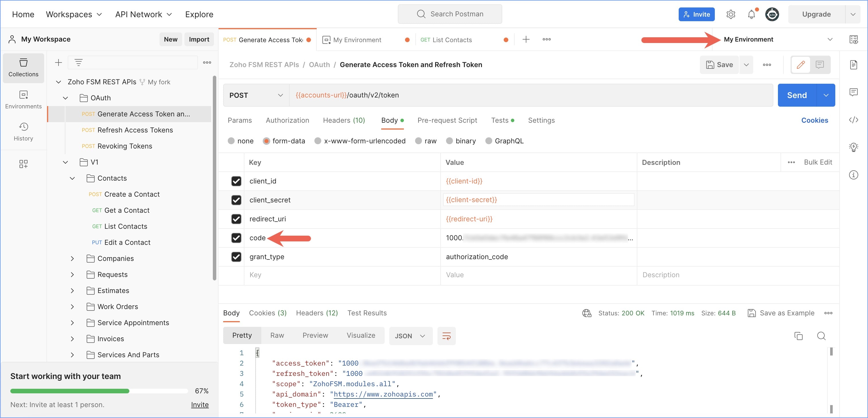
Task: Click the Send button
Action: tap(797, 95)
